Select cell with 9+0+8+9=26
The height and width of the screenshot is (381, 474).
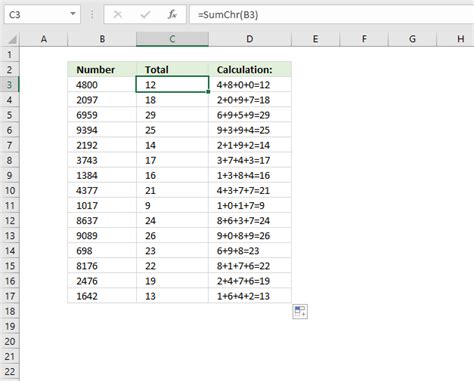click(x=250, y=236)
